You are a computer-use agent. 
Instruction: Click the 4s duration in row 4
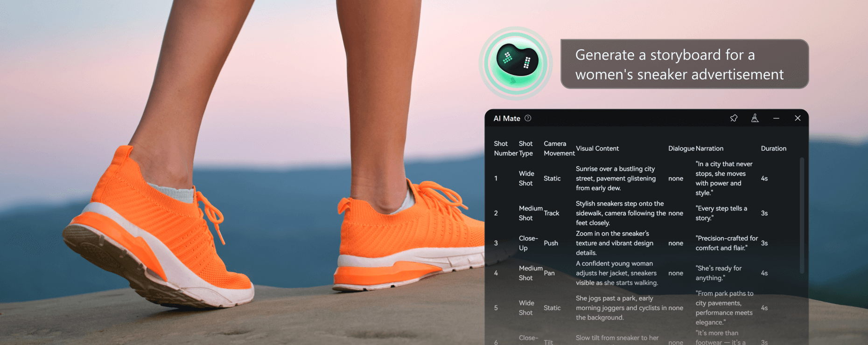[x=764, y=273]
